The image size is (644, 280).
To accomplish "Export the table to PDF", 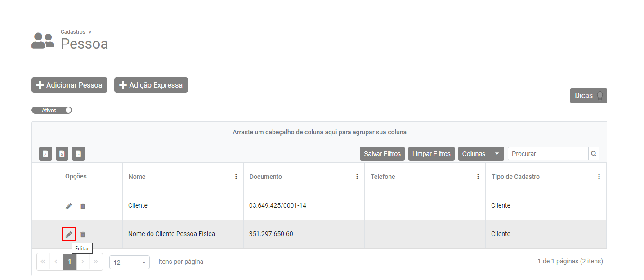I will pos(46,154).
